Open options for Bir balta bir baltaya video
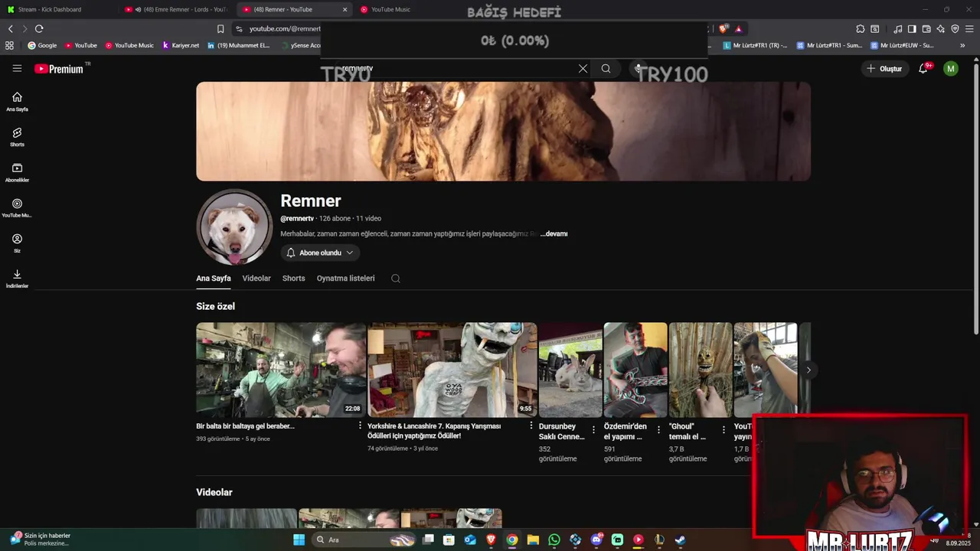The image size is (980, 551). click(360, 426)
